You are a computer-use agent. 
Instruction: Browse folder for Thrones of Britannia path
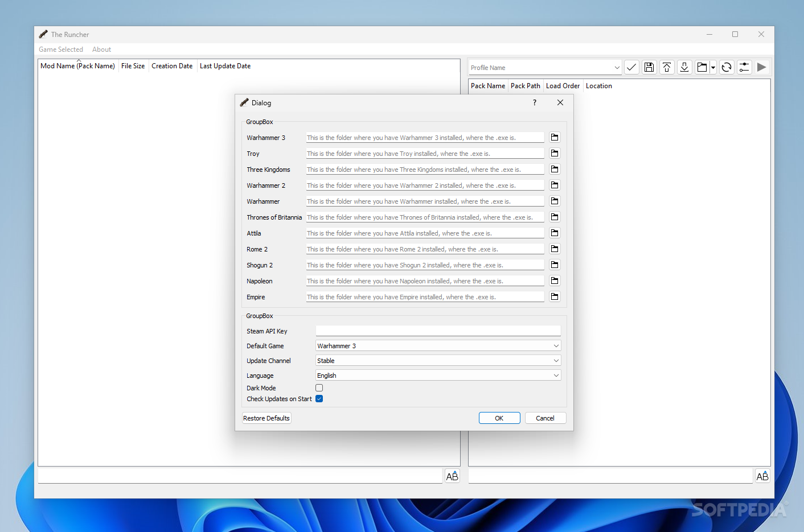click(x=555, y=217)
